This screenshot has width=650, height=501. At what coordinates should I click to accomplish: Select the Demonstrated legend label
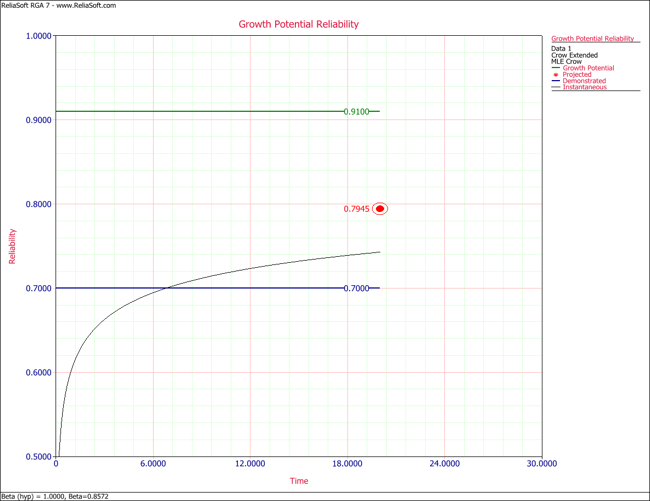584,81
